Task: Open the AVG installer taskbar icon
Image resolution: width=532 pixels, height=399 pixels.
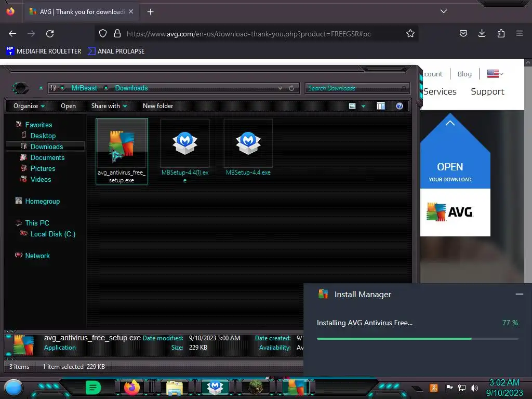Action: tap(296, 388)
